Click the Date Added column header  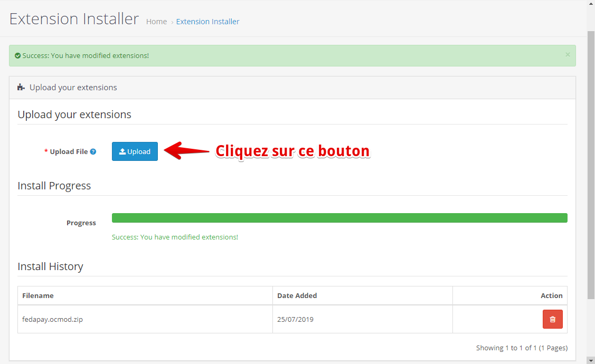[362, 295]
